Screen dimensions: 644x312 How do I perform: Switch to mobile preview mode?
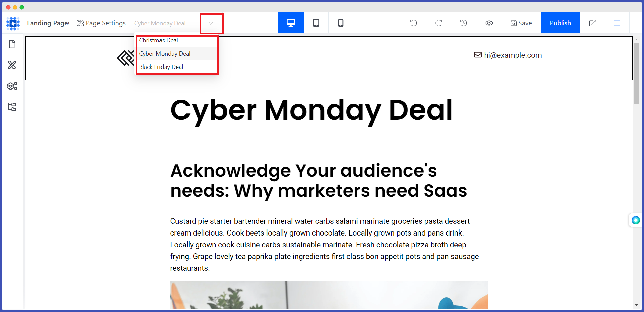click(341, 23)
